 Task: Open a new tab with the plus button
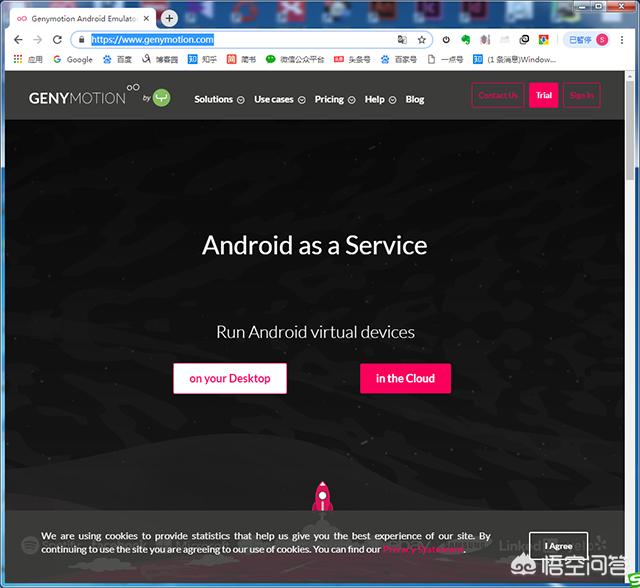click(169, 18)
